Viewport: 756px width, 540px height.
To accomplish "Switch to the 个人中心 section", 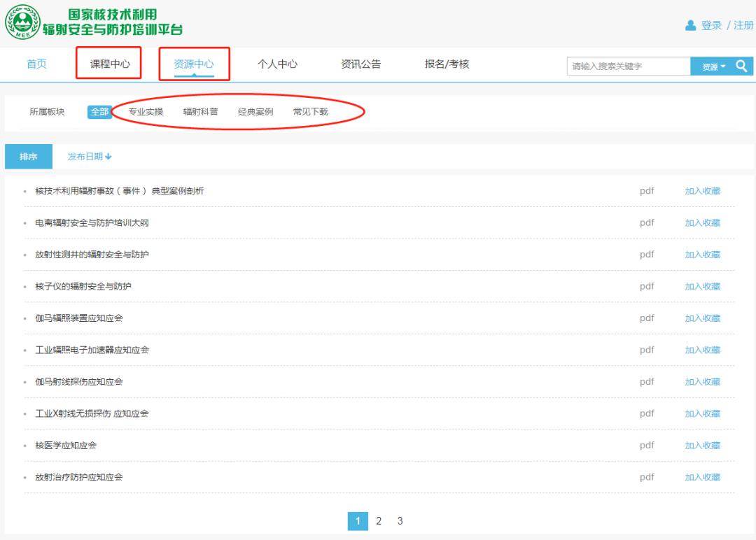I will [279, 64].
